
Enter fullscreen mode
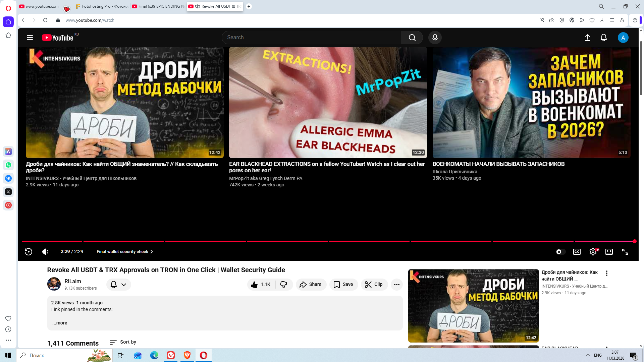click(x=625, y=252)
